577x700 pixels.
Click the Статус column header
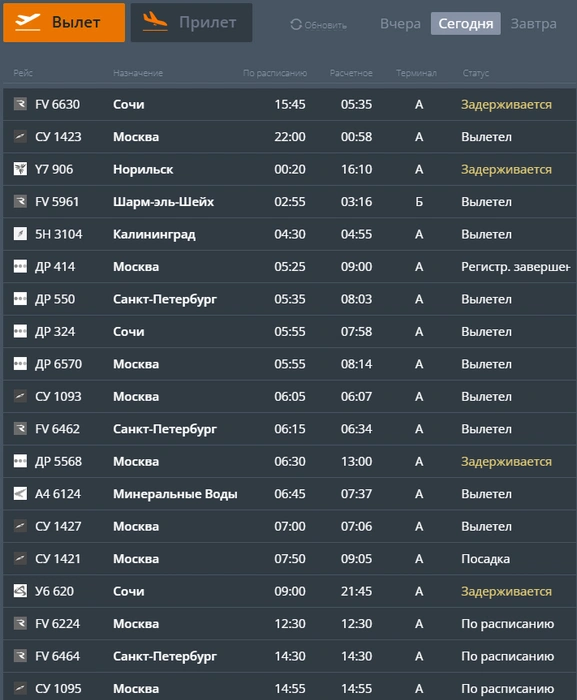tap(476, 73)
